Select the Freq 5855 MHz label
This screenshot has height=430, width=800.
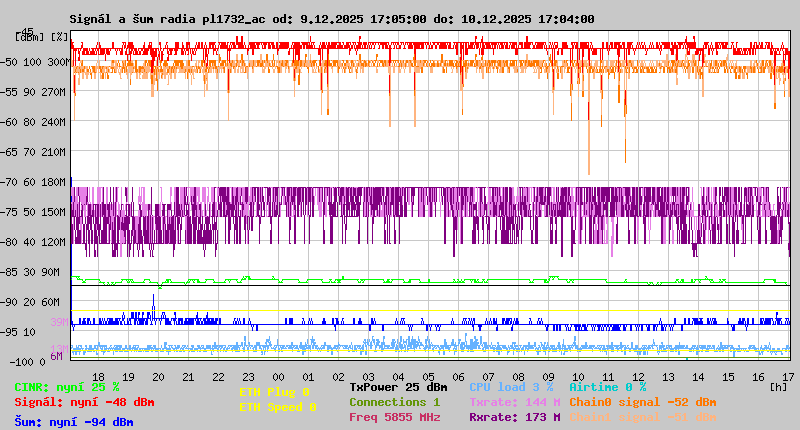[394, 417]
